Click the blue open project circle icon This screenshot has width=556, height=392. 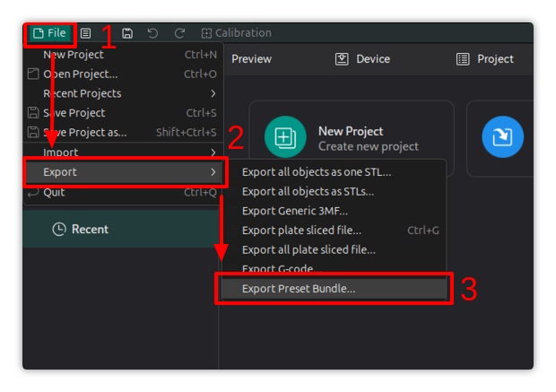click(x=502, y=137)
